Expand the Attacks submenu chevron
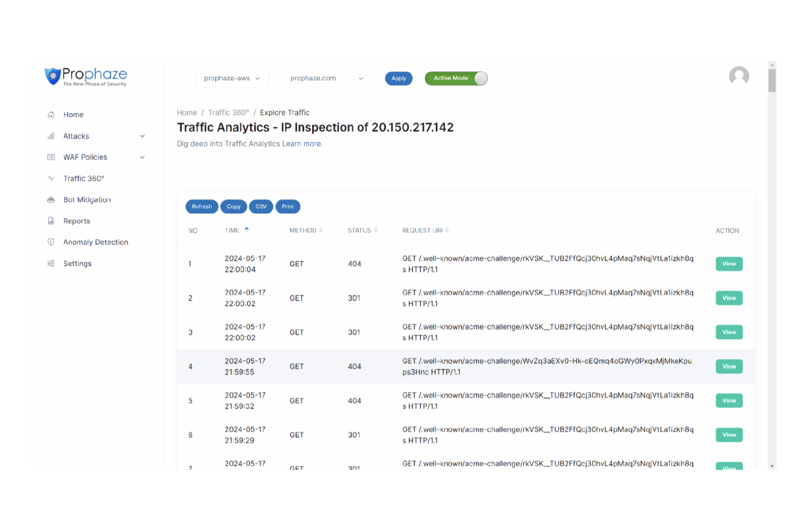This screenshot has height=511, width=812. (142, 136)
